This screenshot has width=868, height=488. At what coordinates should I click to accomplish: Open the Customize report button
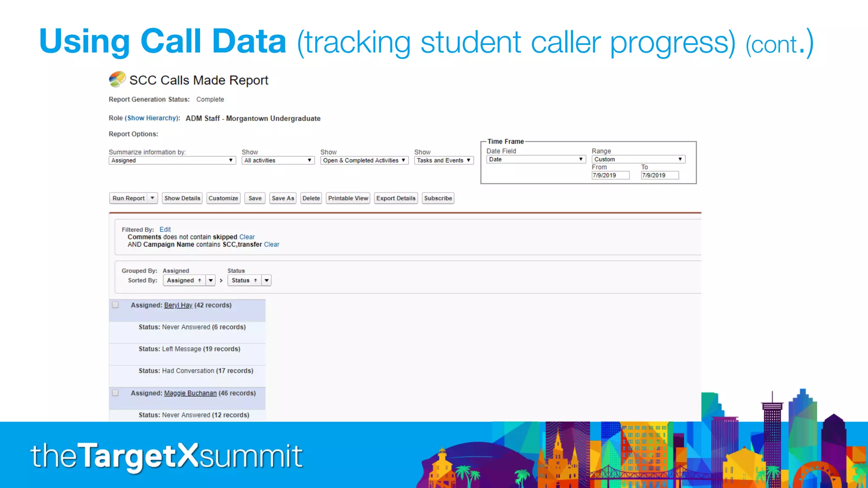[223, 198]
